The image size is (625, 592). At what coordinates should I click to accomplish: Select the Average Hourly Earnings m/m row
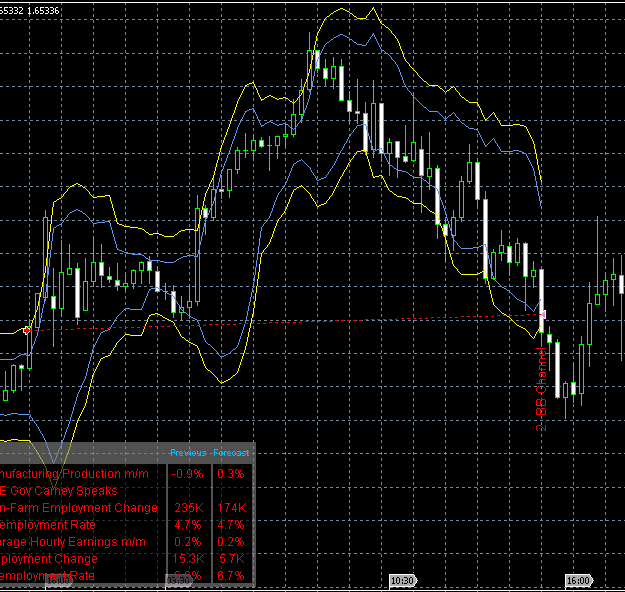pyautogui.click(x=127, y=542)
